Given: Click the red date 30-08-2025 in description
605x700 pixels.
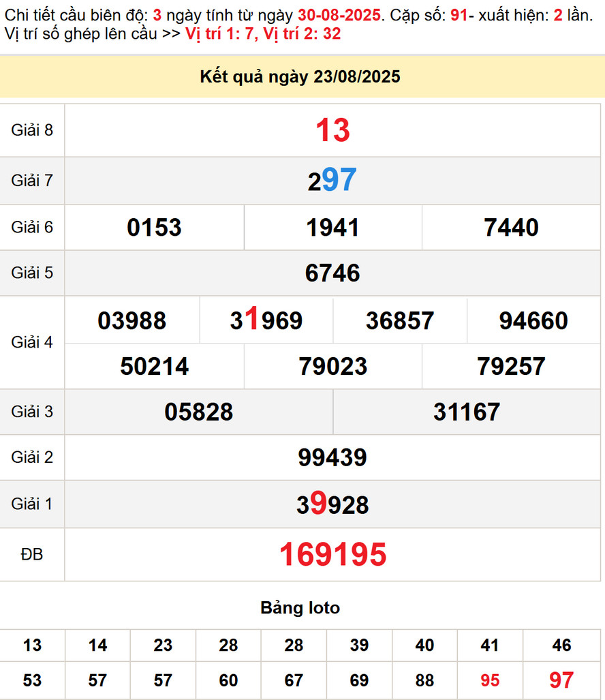Looking at the screenshot, I should point(339,15).
